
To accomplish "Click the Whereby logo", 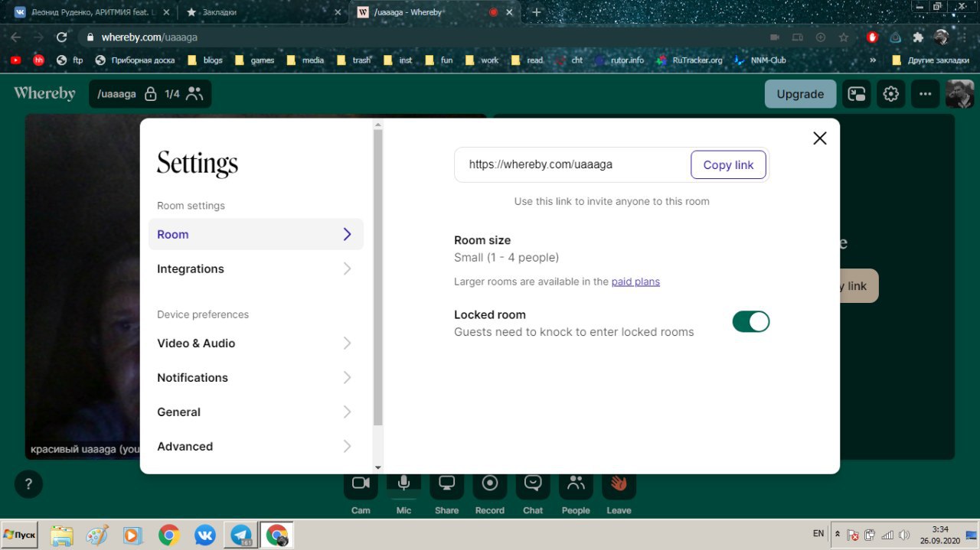I will click(x=44, y=93).
